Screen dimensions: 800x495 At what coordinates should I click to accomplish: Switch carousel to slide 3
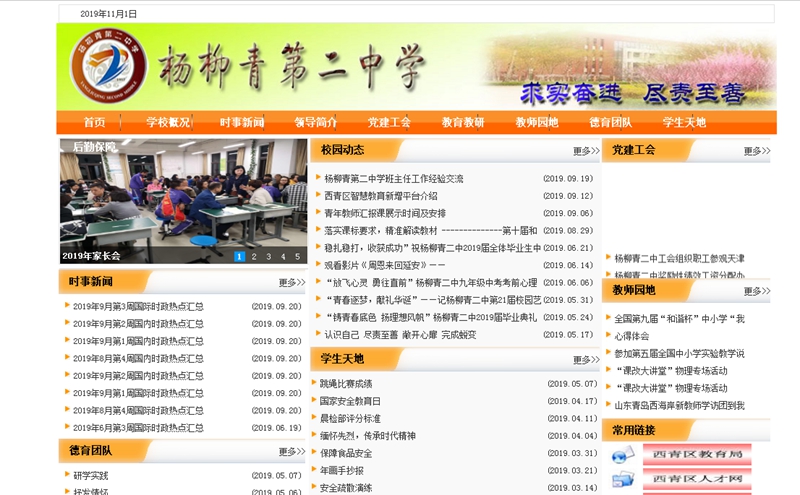(x=268, y=257)
